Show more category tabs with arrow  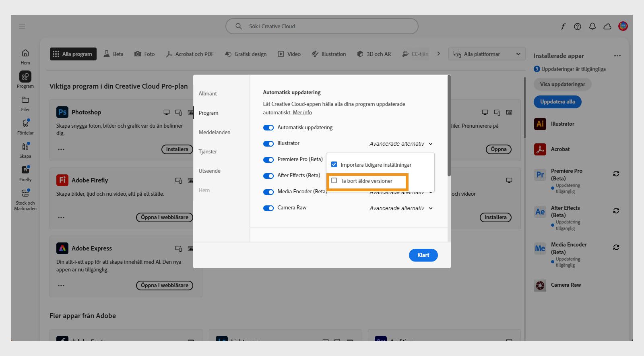point(439,54)
